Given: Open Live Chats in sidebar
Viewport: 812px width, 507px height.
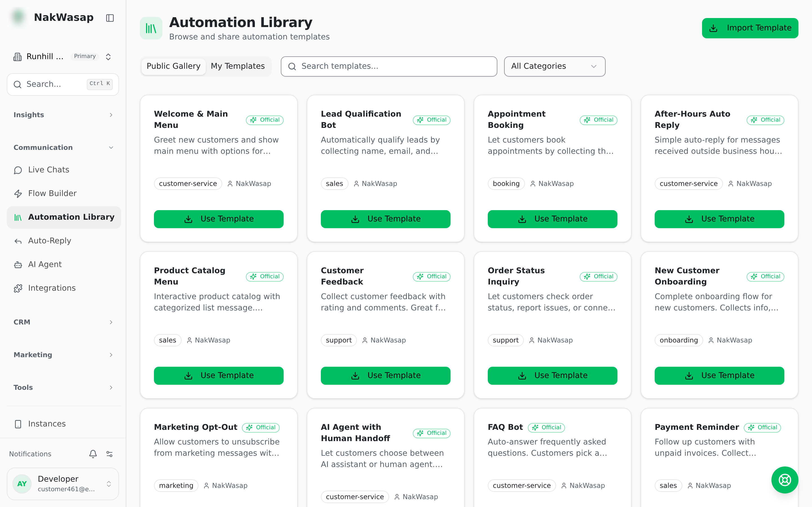Looking at the screenshot, I should [64, 170].
